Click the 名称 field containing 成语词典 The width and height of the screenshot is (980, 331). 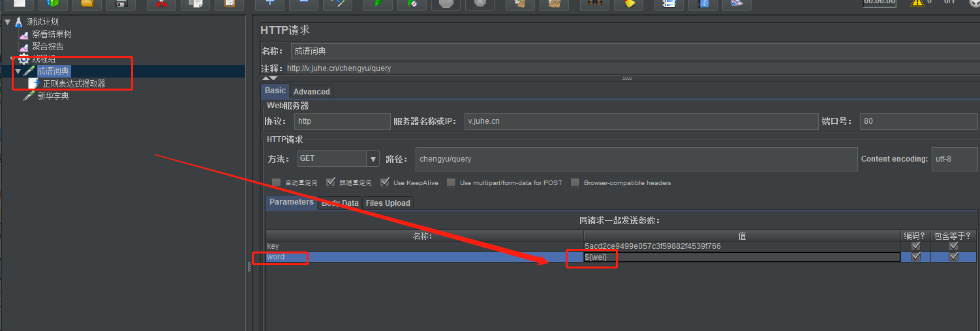[x=635, y=51]
